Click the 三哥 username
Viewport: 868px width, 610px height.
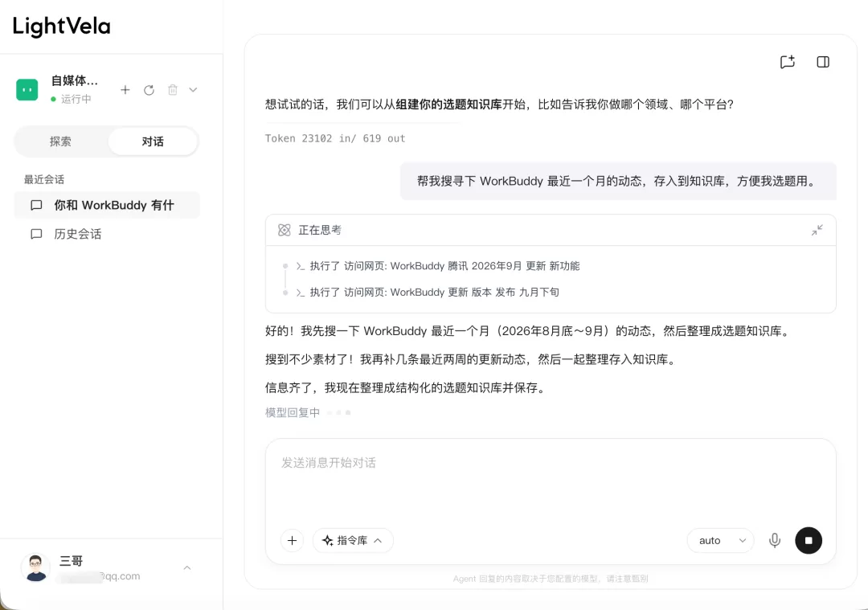pos(71,561)
